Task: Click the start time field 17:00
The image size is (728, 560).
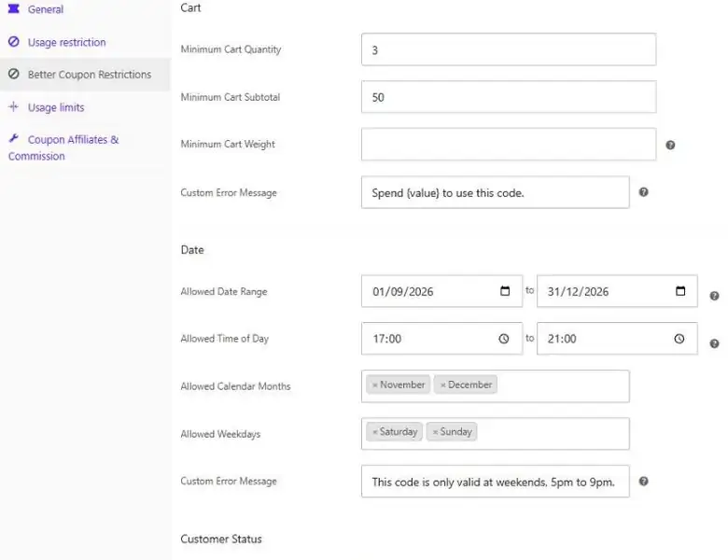Action: pos(442,339)
